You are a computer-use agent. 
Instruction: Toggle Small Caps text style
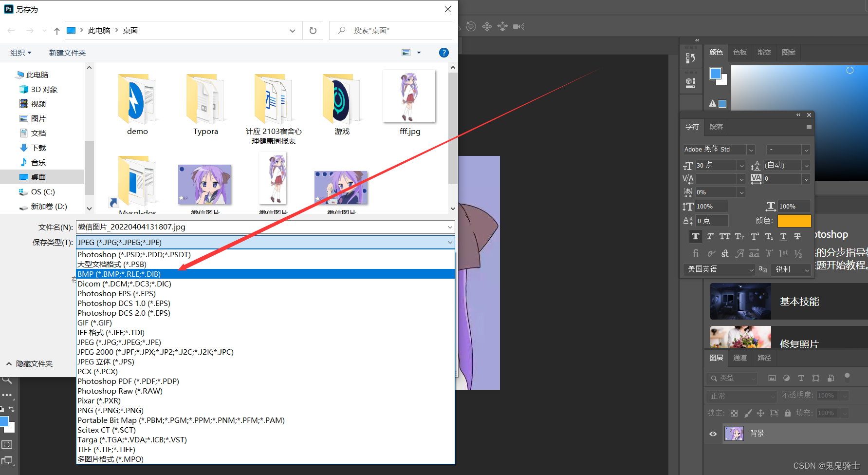pyautogui.click(x=739, y=237)
